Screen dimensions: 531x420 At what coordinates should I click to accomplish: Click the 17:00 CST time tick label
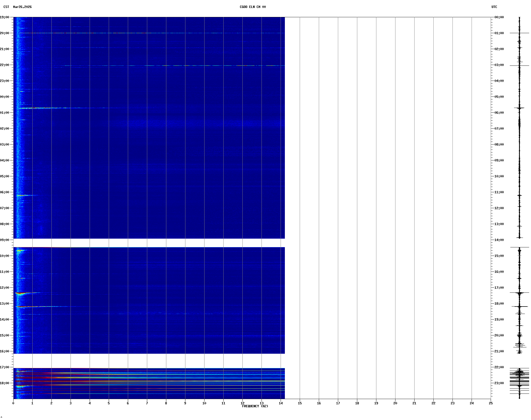tap(5, 367)
